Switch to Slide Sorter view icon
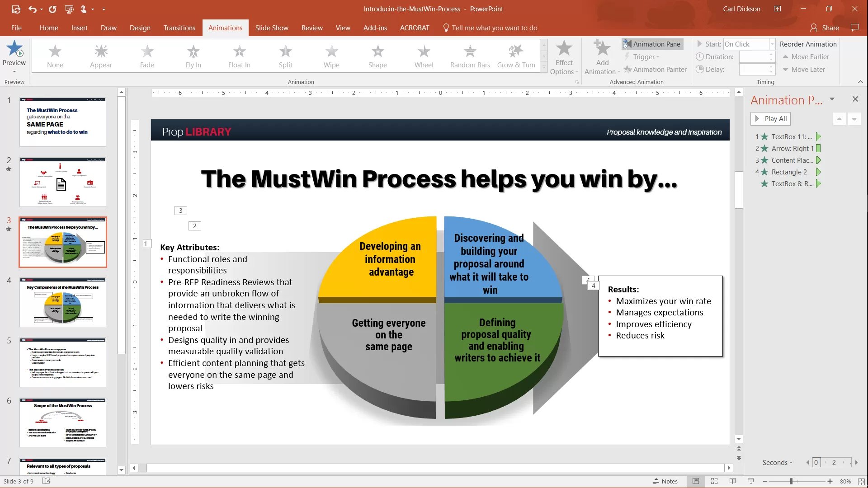 [714, 481]
